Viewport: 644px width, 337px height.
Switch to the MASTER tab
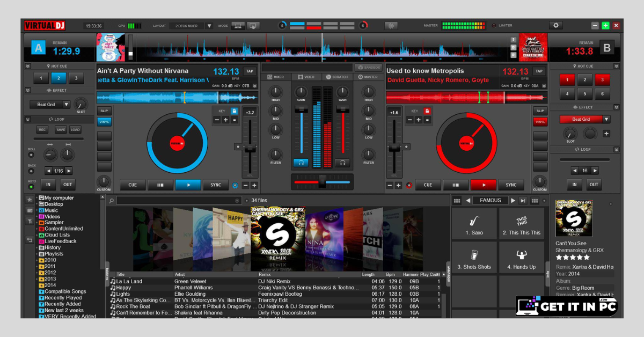[x=368, y=77]
